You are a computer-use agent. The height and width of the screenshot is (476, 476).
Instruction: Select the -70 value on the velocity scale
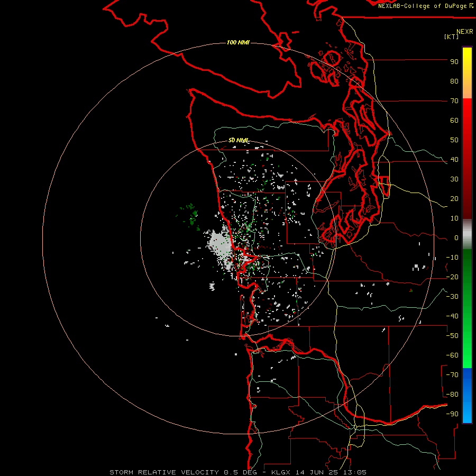click(452, 375)
